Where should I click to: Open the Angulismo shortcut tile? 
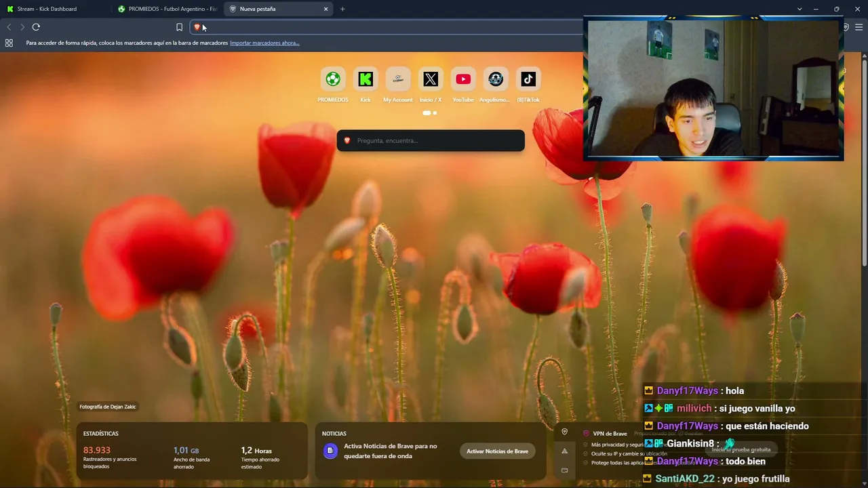[x=496, y=79]
